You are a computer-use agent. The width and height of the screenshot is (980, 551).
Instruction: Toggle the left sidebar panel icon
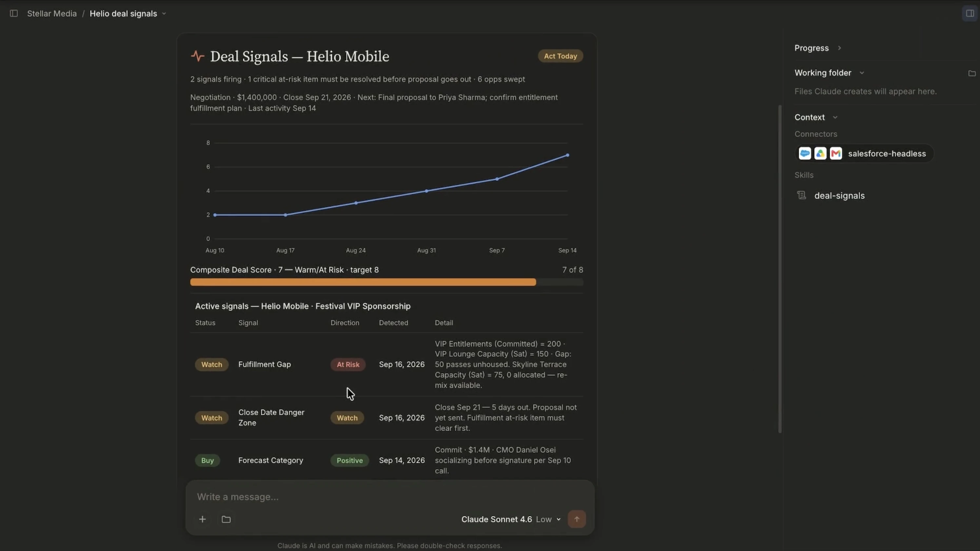[x=14, y=14]
